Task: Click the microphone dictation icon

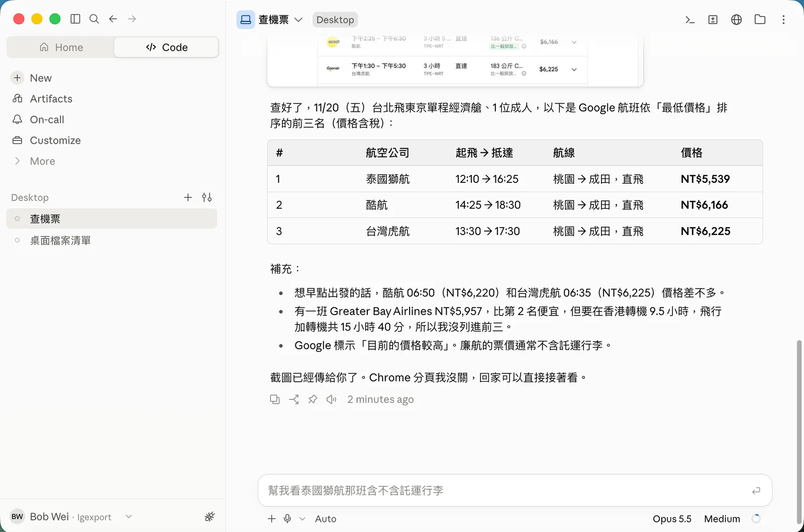Action: 287,518
